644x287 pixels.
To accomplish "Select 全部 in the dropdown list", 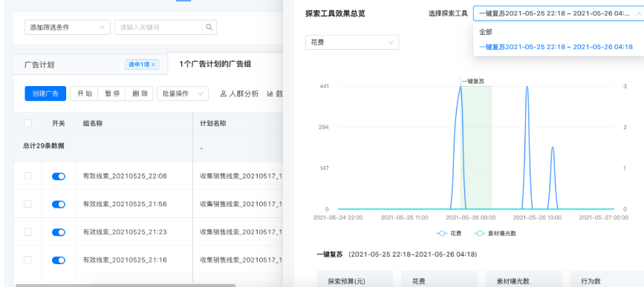I will (486, 32).
